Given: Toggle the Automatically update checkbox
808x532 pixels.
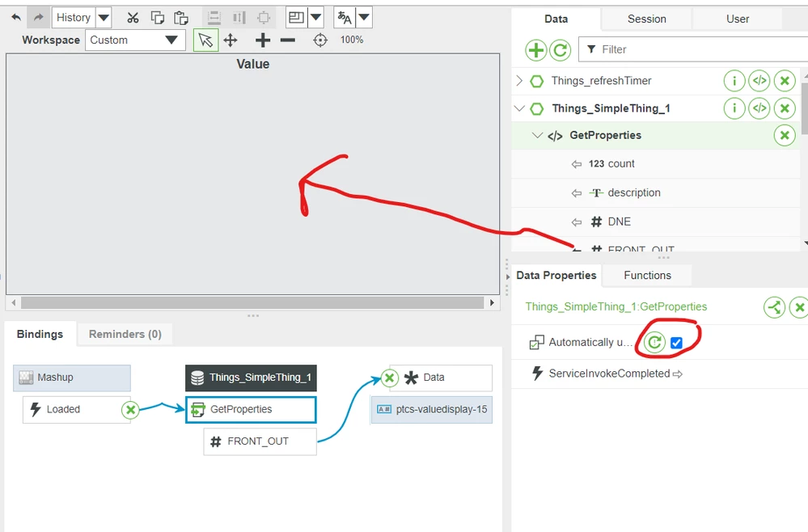Looking at the screenshot, I should (677, 343).
